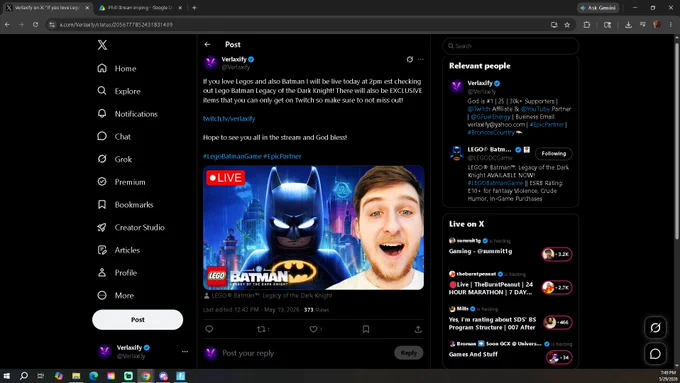Click the floating chat messages button
The height and width of the screenshot is (383, 680).
click(655, 354)
